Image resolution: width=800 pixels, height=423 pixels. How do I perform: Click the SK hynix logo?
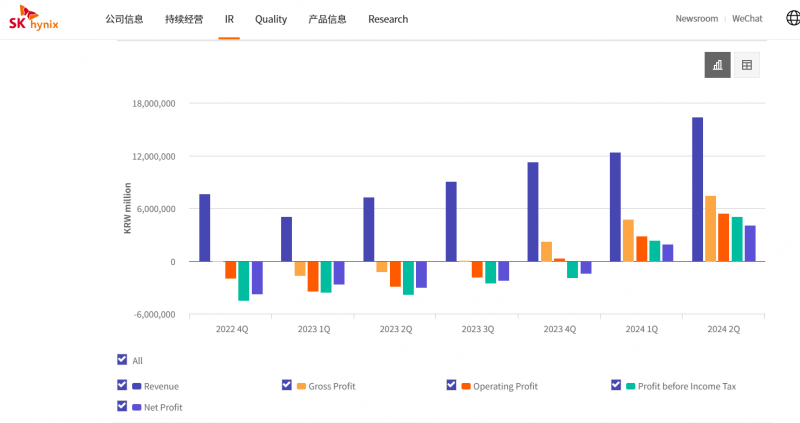[33, 18]
